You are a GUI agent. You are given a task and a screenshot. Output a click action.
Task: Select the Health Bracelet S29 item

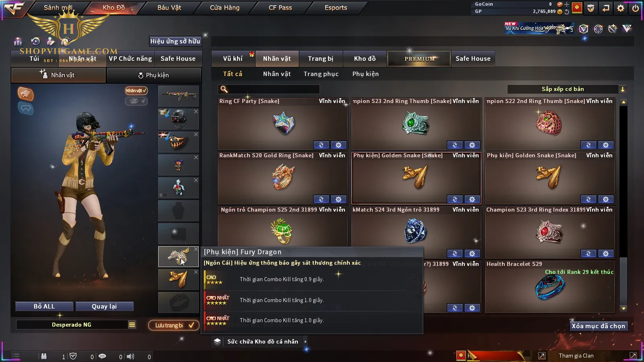point(550,286)
